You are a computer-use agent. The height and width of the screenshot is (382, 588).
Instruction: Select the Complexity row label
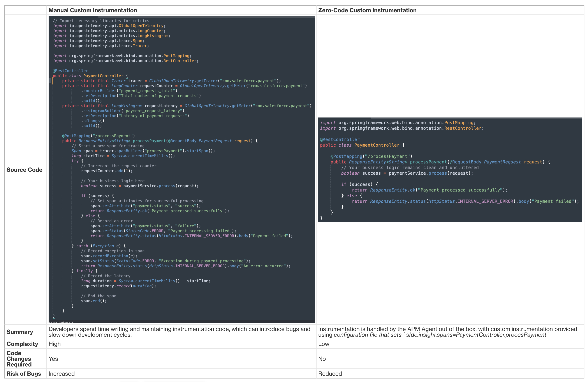22,344
